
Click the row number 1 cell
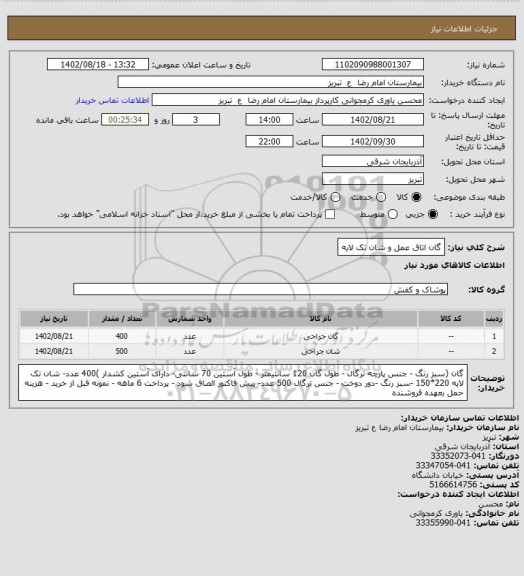[x=494, y=336]
